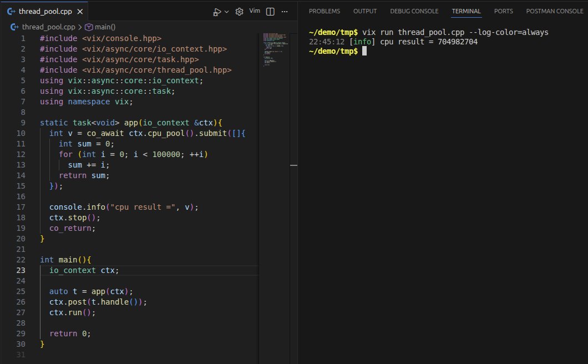Click 'ctx.post(t.handle());' on line 26

pyautogui.click(x=98, y=302)
